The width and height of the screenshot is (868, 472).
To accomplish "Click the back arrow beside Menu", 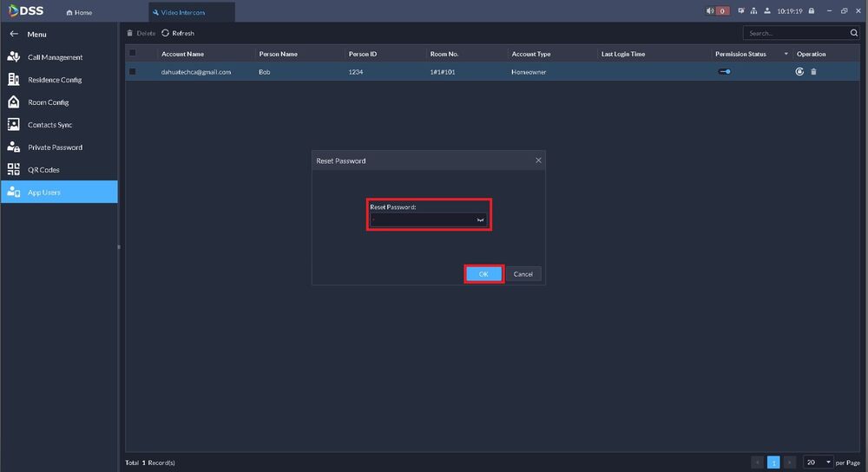I will 14,35.
